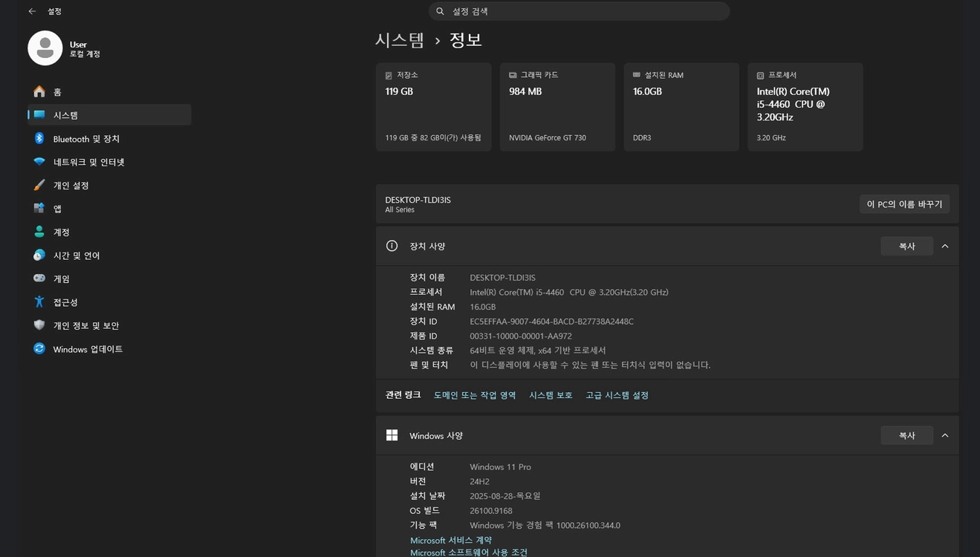This screenshot has width=980, height=557.
Task: Open 개인 정보 및 보안 page
Action: pyautogui.click(x=109, y=325)
